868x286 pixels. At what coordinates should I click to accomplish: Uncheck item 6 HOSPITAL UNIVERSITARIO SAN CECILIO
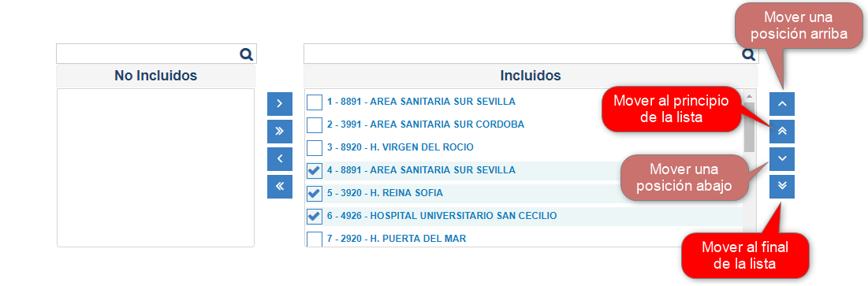(314, 217)
